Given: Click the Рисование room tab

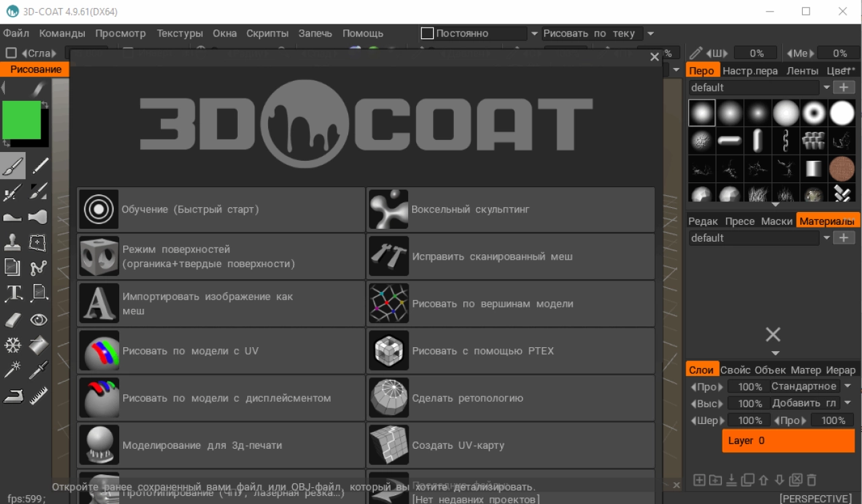Looking at the screenshot, I should tap(36, 69).
